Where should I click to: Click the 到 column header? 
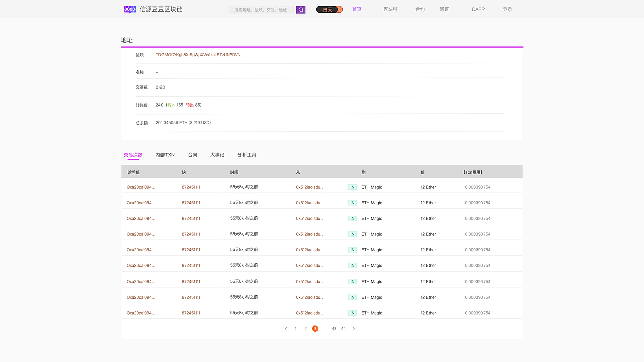[364, 172]
